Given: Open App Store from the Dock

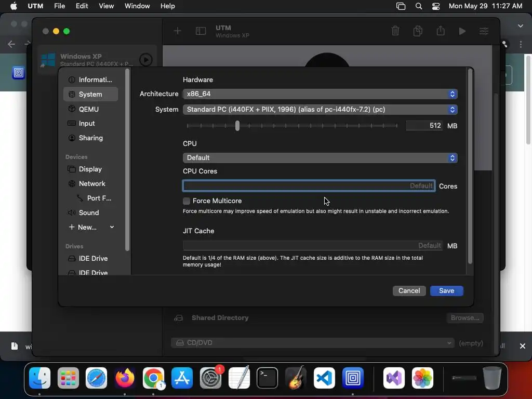Looking at the screenshot, I should (x=182, y=378).
